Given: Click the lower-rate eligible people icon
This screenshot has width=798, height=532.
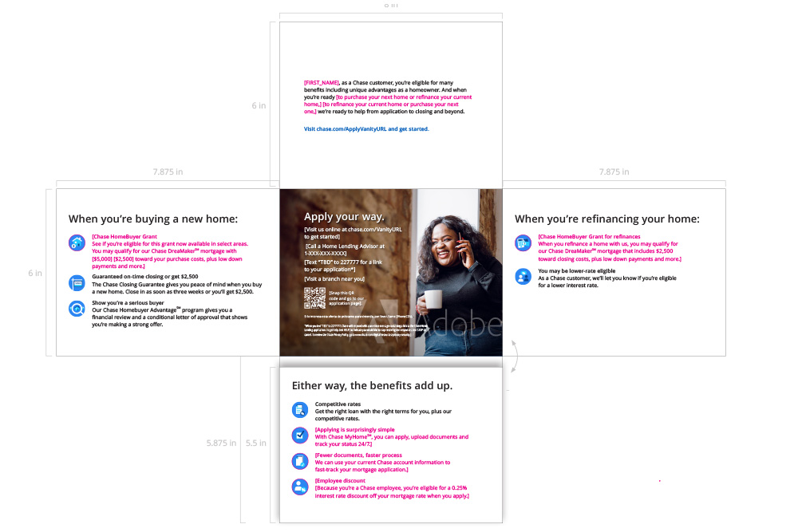Looking at the screenshot, I should 523,277.
